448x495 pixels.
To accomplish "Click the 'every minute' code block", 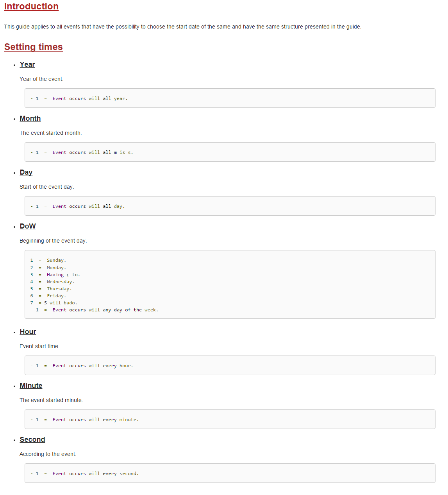I will click(x=230, y=419).
